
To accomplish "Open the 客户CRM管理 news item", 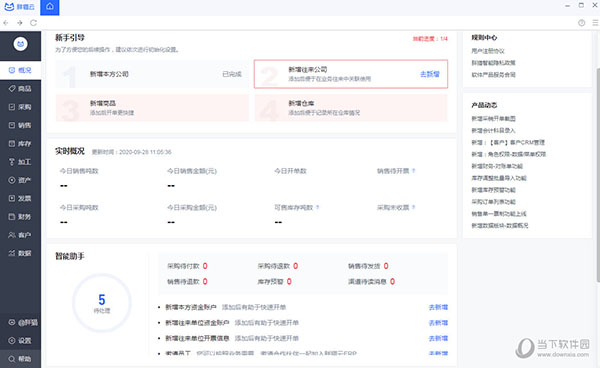I will coord(508,142).
